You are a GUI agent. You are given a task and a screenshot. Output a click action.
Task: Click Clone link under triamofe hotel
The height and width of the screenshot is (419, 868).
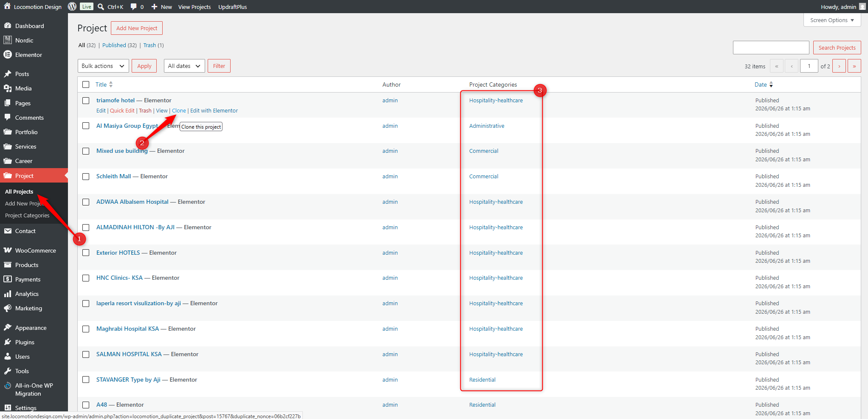179,110
